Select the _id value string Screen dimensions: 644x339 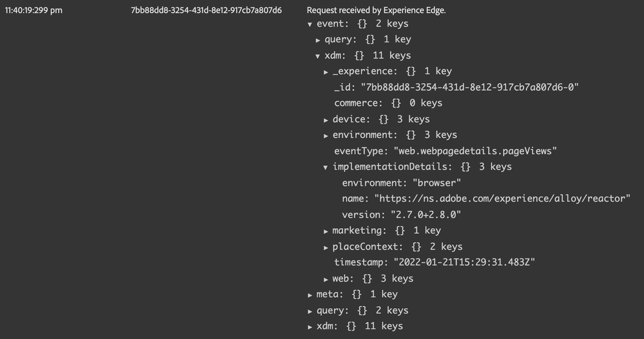[470, 88]
